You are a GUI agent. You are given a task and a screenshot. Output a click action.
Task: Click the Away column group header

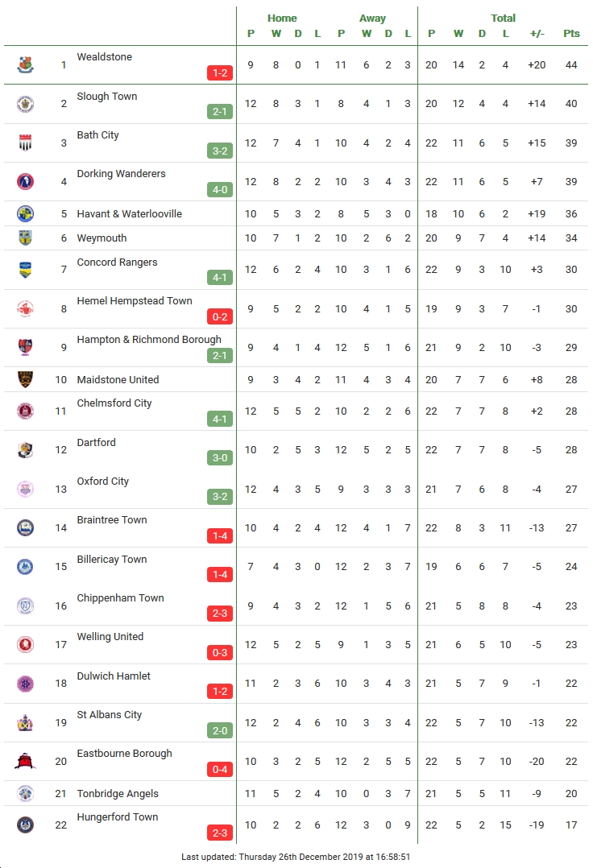coord(372,19)
